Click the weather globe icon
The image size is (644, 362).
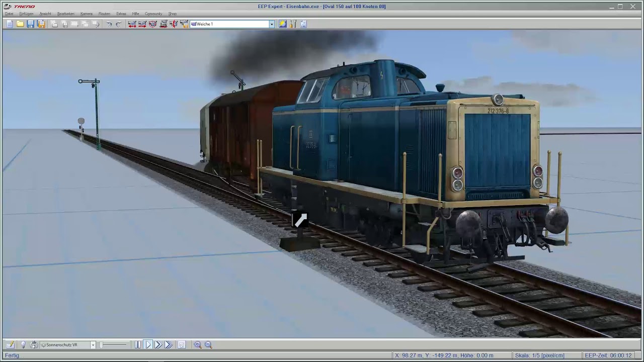pos(283,24)
